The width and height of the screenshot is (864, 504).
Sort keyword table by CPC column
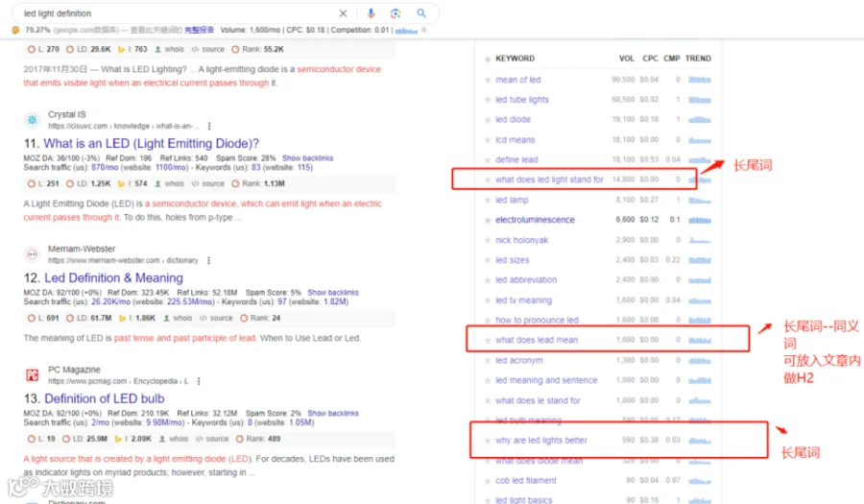(x=650, y=59)
